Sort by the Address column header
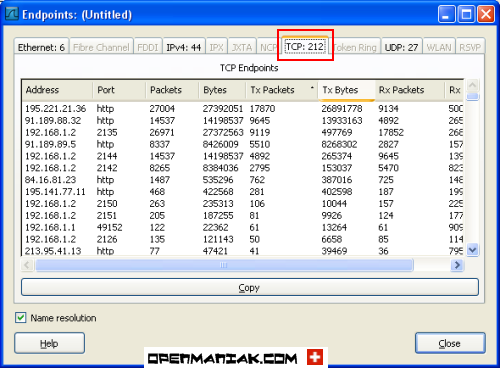Screen dimensions: 500x368 coord(57,90)
